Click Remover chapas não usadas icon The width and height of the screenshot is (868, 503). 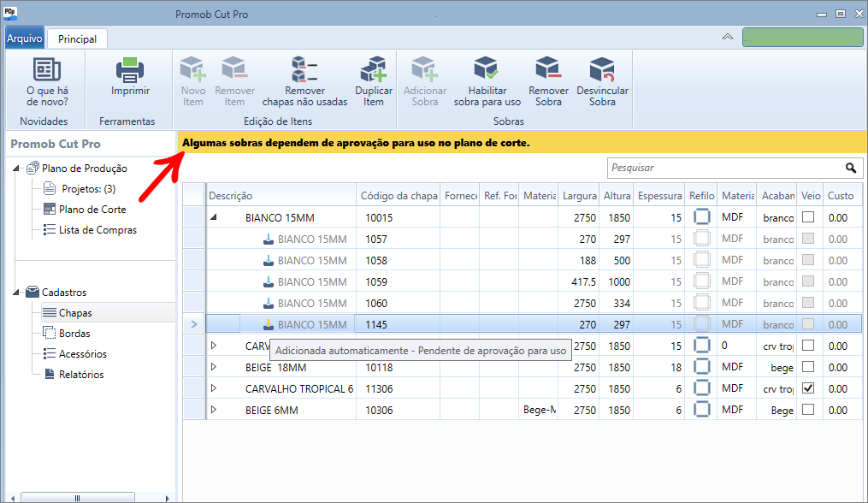pyautogui.click(x=304, y=69)
